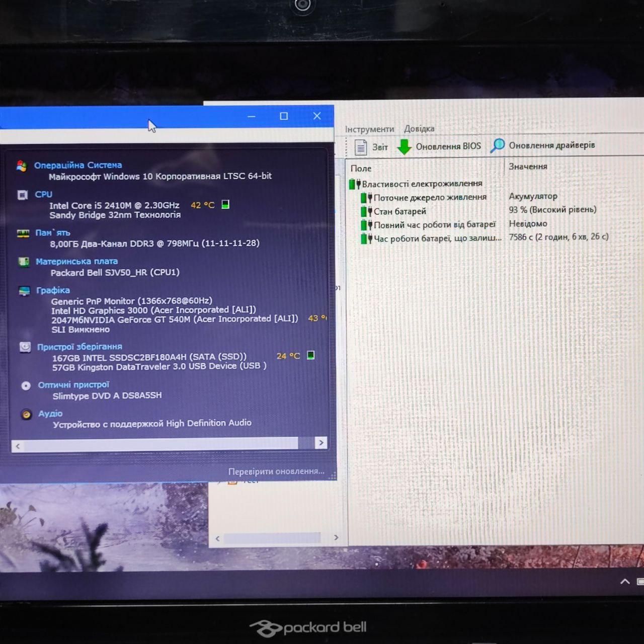The image size is (644, 644).
Task: Click the Intel Core i5 2410M text
Action: [x=114, y=205]
